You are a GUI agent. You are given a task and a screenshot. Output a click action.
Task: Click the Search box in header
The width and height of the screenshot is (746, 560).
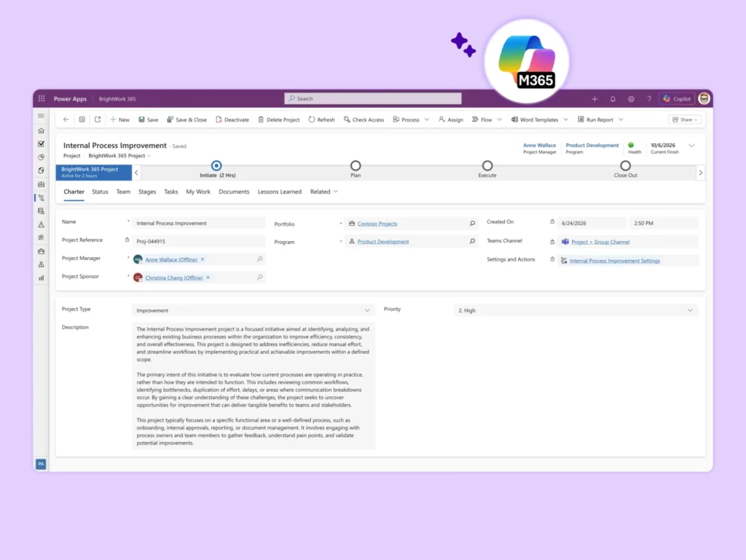click(x=373, y=98)
